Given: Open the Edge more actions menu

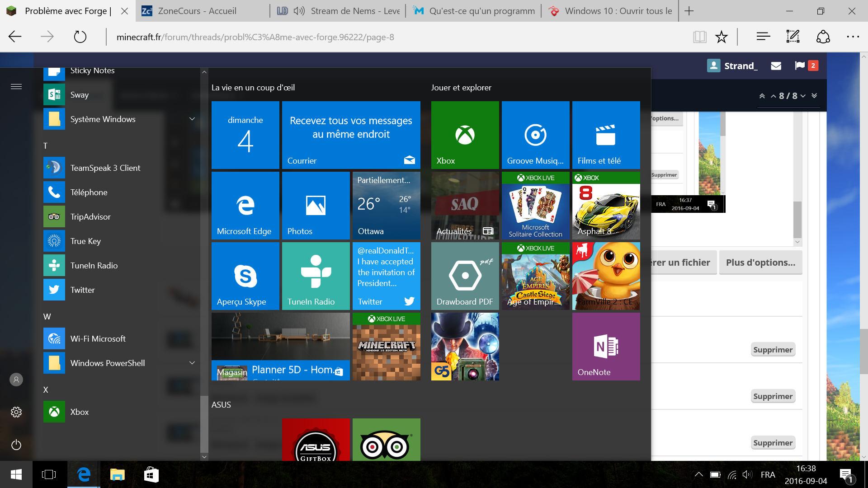Looking at the screenshot, I should pyautogui.click(x=853, y=37).
